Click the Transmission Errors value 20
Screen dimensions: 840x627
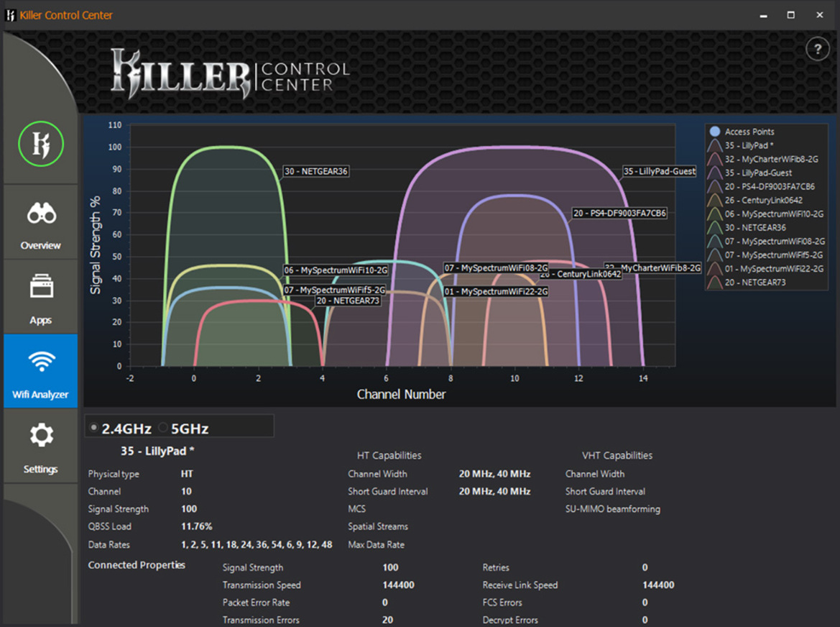(x=388, y=620)
